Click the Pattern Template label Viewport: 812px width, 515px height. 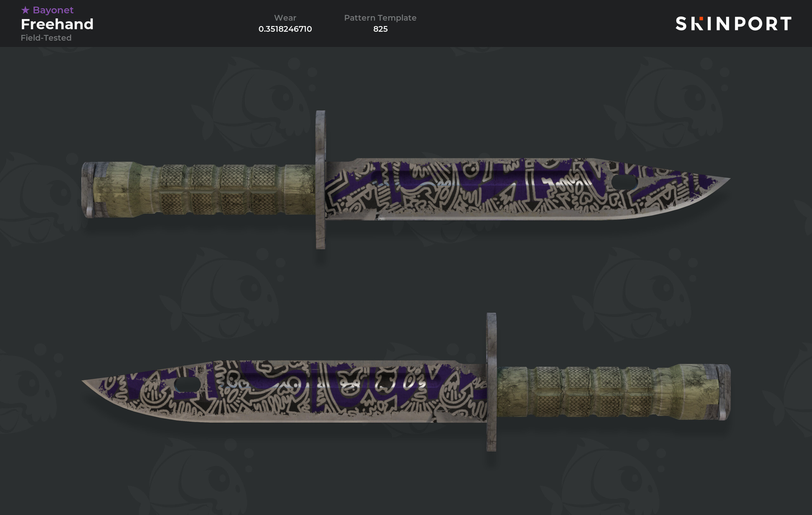pyautogui.click(x=380, y=18)
